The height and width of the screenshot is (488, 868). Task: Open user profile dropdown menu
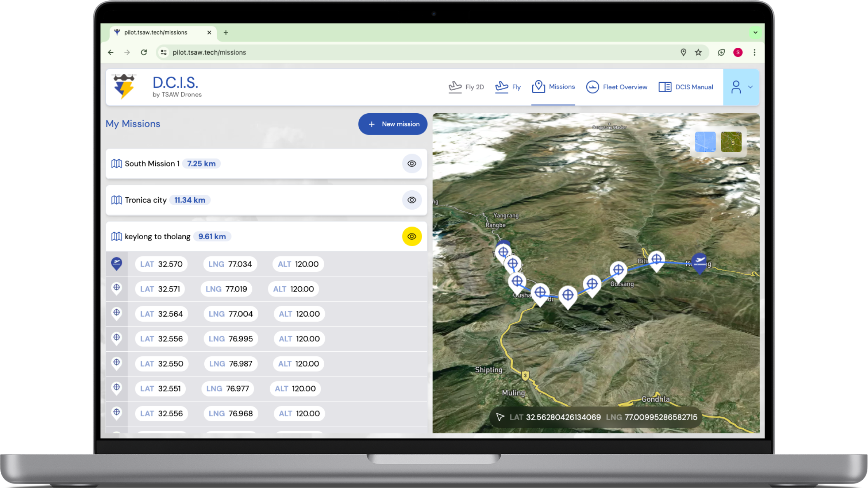coord(741,87)
